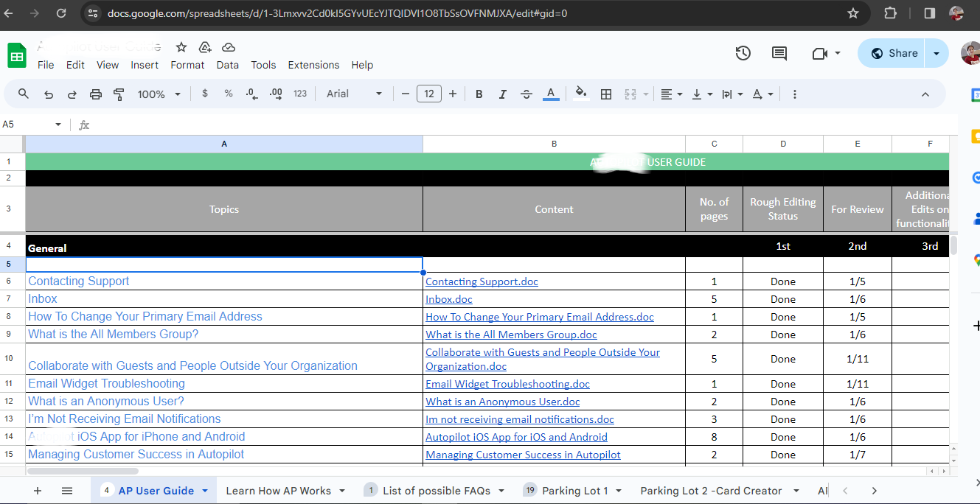
Task: Open AP User Guide tab dropdown arrow
Action: tap(204, 491)
